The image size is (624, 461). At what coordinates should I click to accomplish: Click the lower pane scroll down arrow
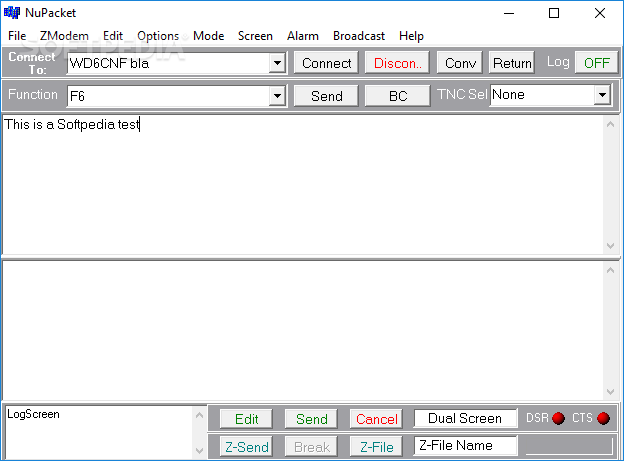(x=610, y=392)
